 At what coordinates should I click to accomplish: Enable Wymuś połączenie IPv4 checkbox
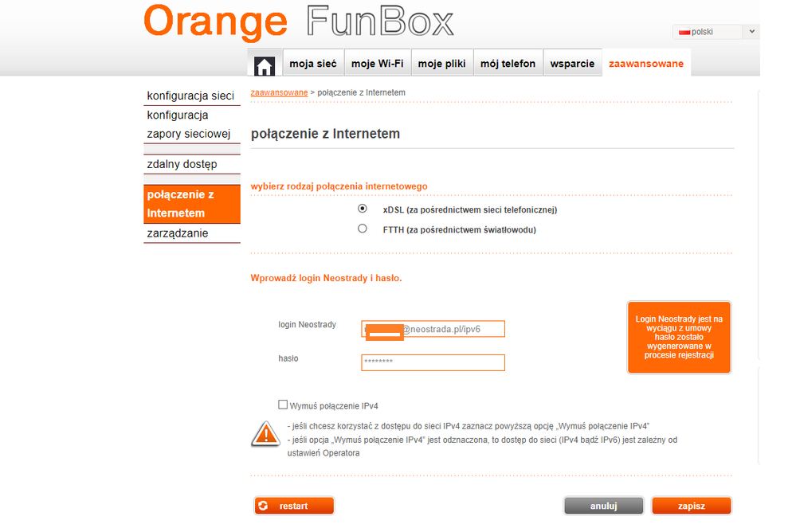pyautogui.click(x=283, y=405)
